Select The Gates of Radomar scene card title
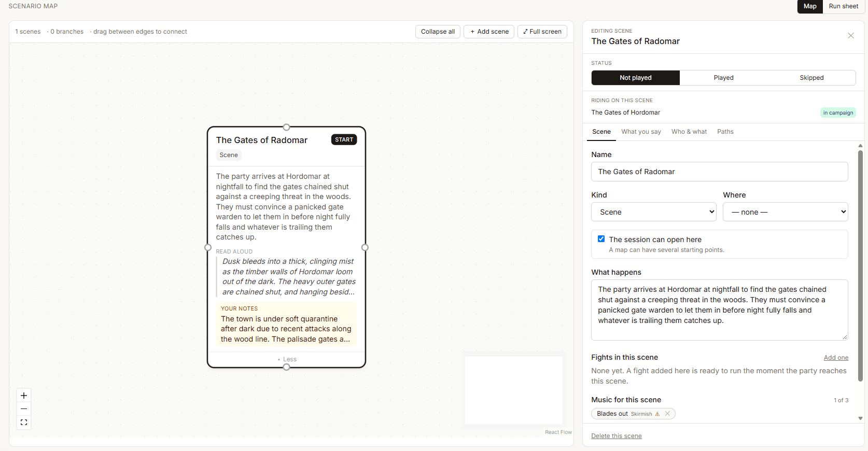The height and width of the screenshot is (451, 868). (262, 140)
